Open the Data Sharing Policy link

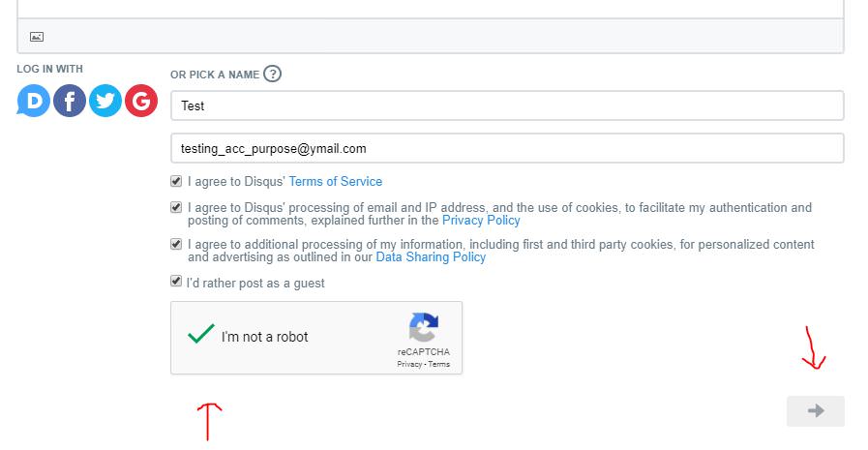pos(431,257)
